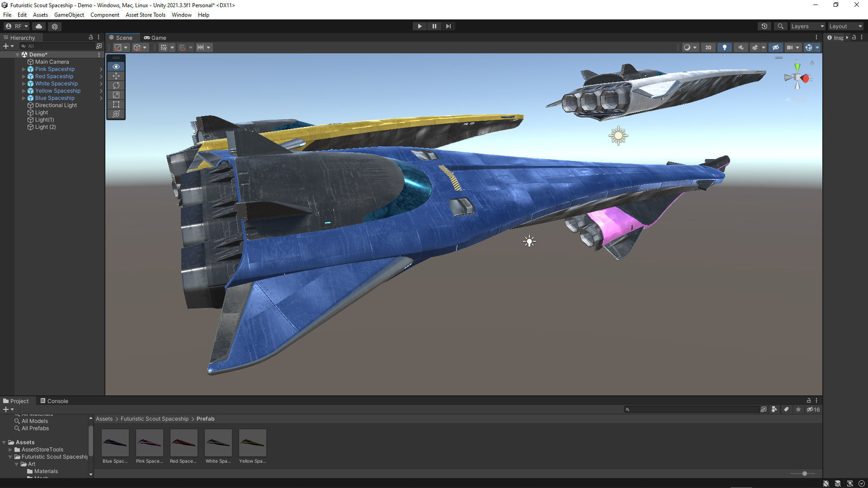
Task: Click the Favorites star icon
Action: tap(798, 409)
